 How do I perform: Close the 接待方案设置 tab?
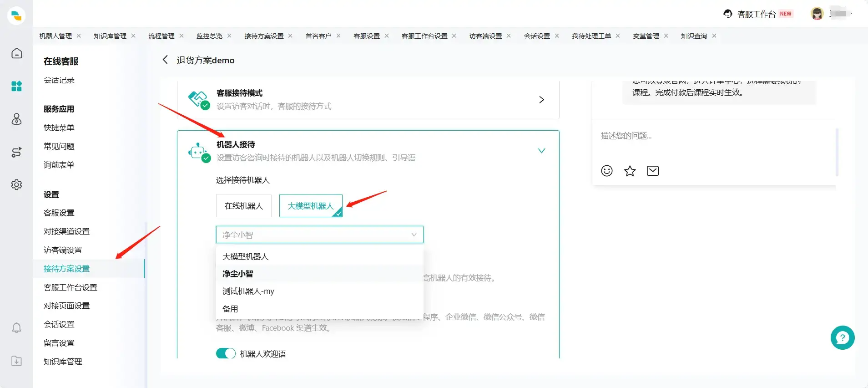[x=290, y=36]
